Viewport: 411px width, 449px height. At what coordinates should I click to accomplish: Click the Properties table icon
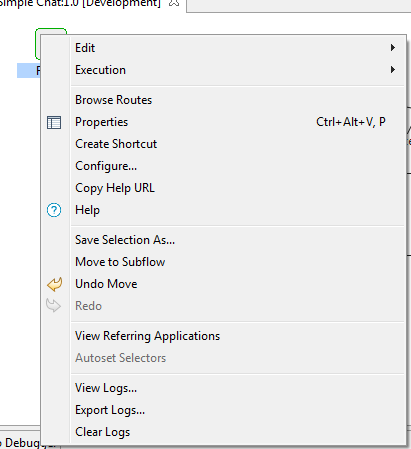54,122
